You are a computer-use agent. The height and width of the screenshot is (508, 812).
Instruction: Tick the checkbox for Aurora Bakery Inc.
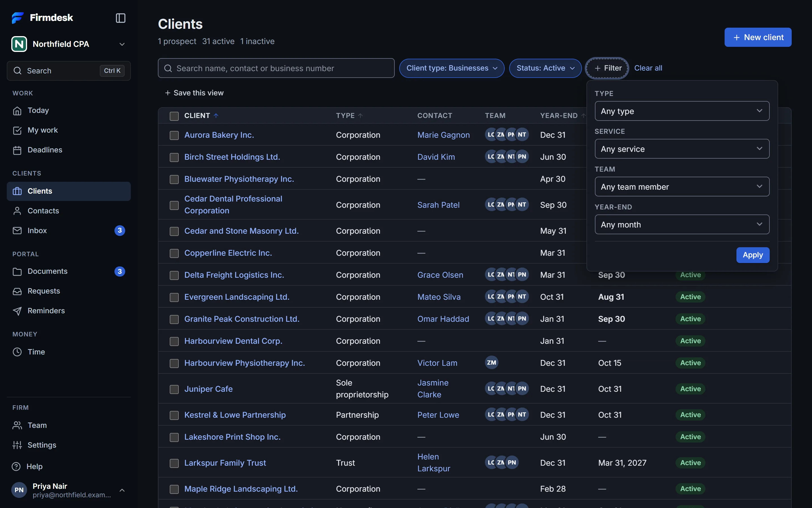click(x=174, y=135)
